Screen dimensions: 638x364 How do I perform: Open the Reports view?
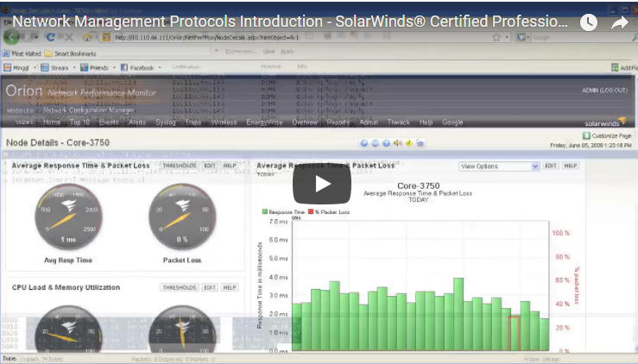338,122
